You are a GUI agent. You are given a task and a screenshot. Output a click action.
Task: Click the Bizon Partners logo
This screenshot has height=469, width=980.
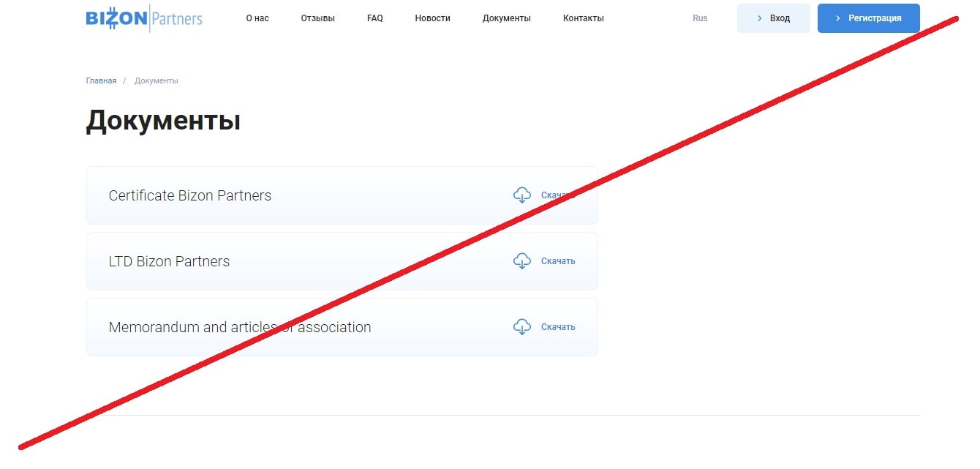[144, 18]
